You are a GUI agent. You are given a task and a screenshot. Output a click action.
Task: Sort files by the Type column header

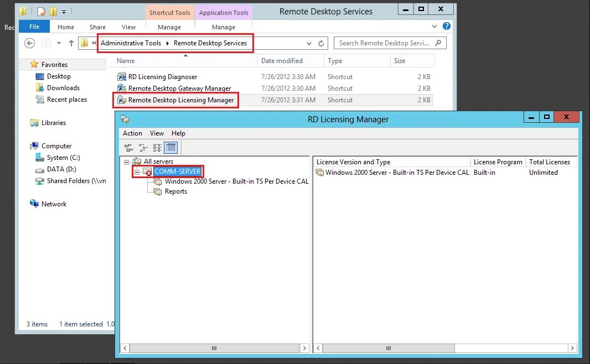click(356, 61)
